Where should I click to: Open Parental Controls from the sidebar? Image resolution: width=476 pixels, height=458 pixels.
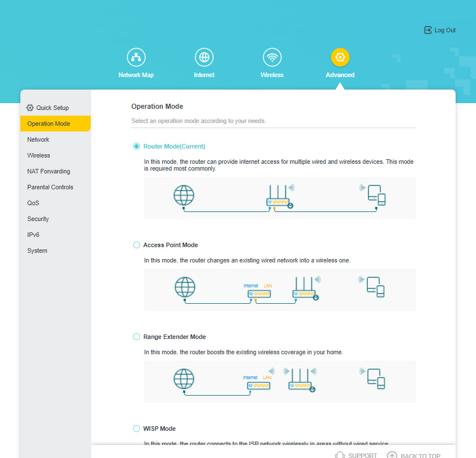pyautogui.click(x=50, y=187)
